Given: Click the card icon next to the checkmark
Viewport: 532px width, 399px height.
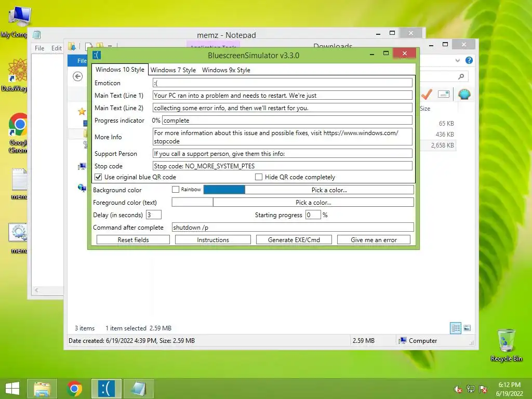Looking at the screenshot, I should (x=444, y=94).
